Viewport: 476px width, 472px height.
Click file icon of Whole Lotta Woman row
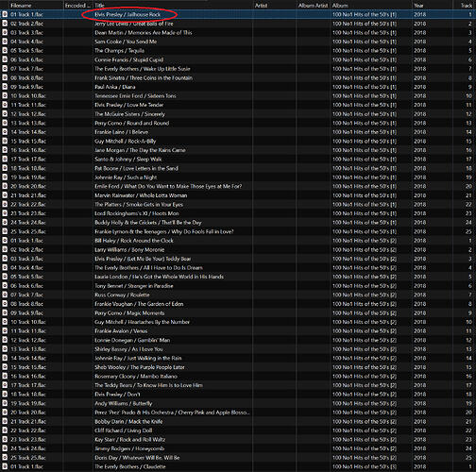pyautogui.click(x=5, y=195)
